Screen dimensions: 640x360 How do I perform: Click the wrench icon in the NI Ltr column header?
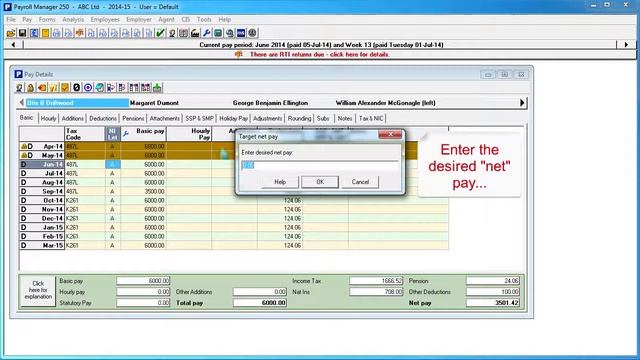click(x=126, y=133)
